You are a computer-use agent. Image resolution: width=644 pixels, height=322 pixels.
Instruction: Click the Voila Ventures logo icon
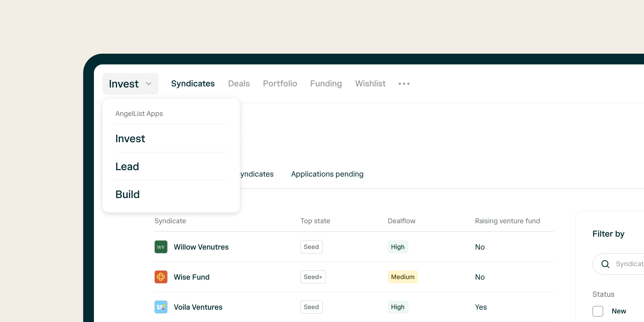pos(161,307)
